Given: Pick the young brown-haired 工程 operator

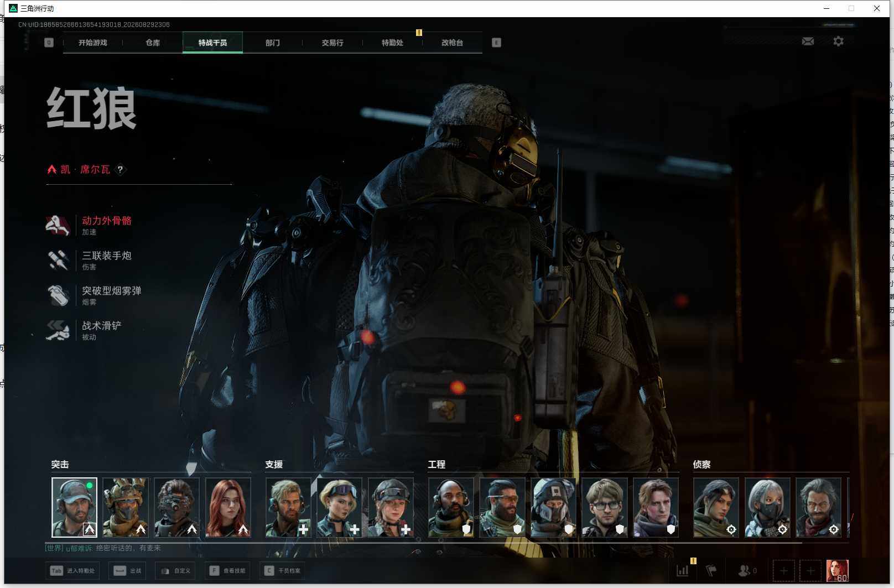Looking at the screenshot, I should click(x=656, y=507).
